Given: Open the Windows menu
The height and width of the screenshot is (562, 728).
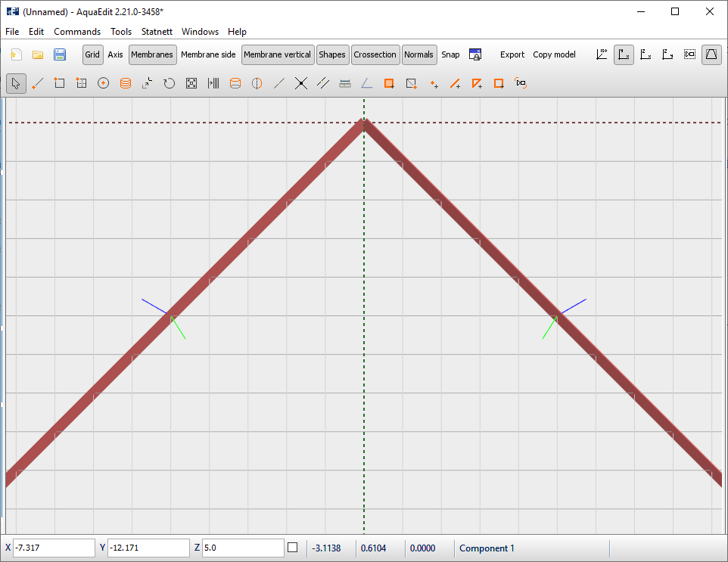Looking at the screenshot, I should pyautogui.click(x=200, y=32).
